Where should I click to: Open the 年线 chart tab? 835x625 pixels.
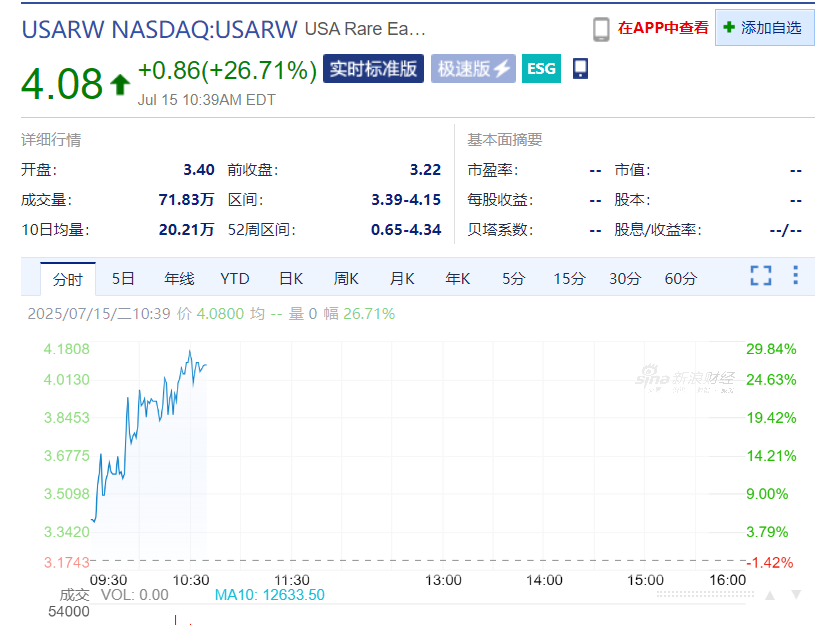179,278
